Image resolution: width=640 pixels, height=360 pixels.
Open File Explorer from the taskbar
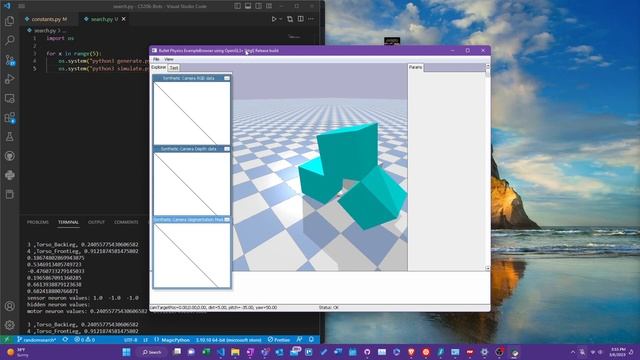click(236, 352)
